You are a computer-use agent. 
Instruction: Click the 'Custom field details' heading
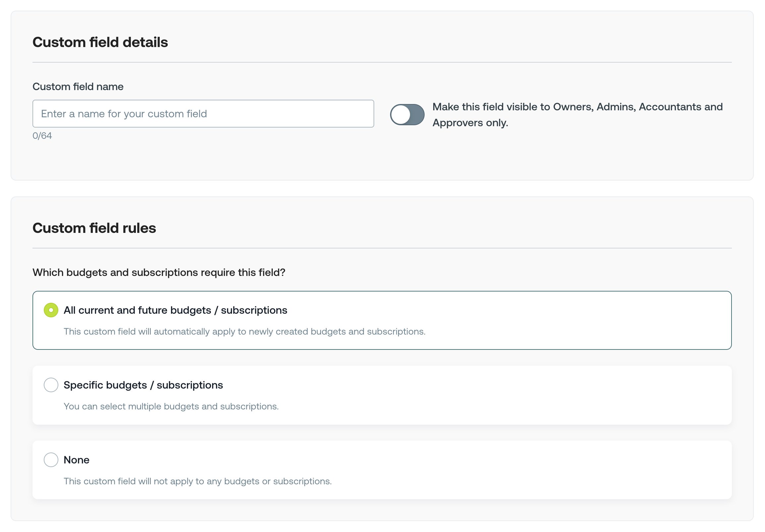100,42
